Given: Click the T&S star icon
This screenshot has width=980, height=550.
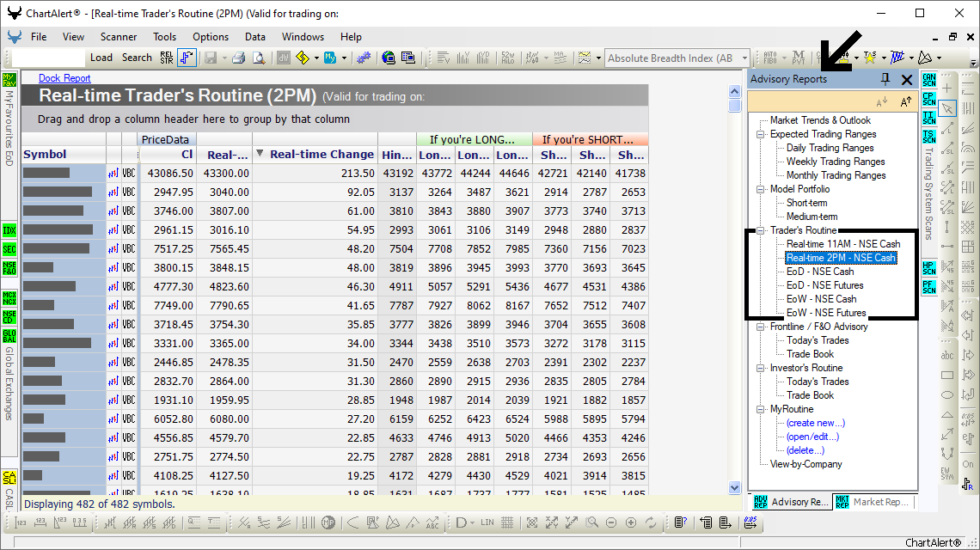Looking at the screenshot, I should click(869, 58).
